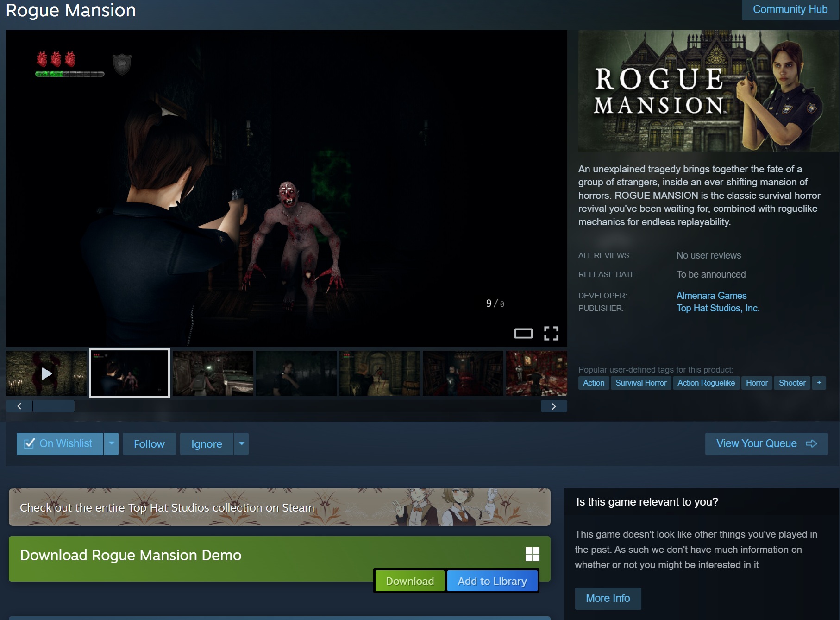Open the Top Hat Studios collection banner

(280, 507)
